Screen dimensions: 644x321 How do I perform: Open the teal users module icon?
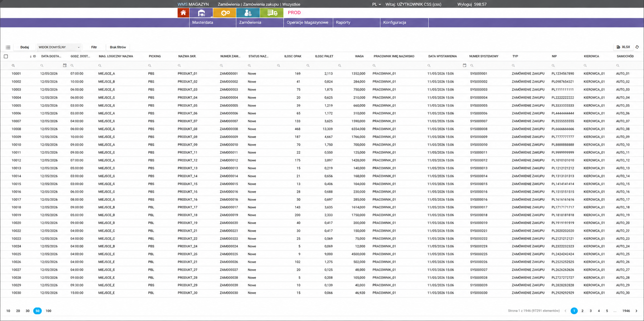click(248, 13)
